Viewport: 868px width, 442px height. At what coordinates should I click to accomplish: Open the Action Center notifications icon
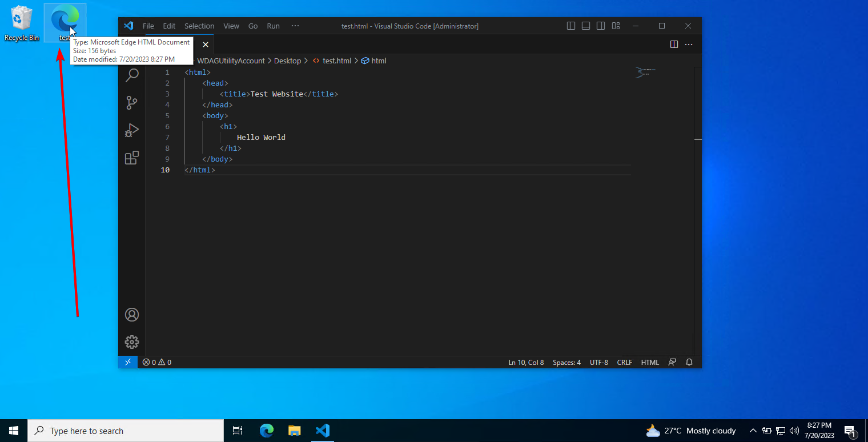pyautogui.click(x=850, y=431)
